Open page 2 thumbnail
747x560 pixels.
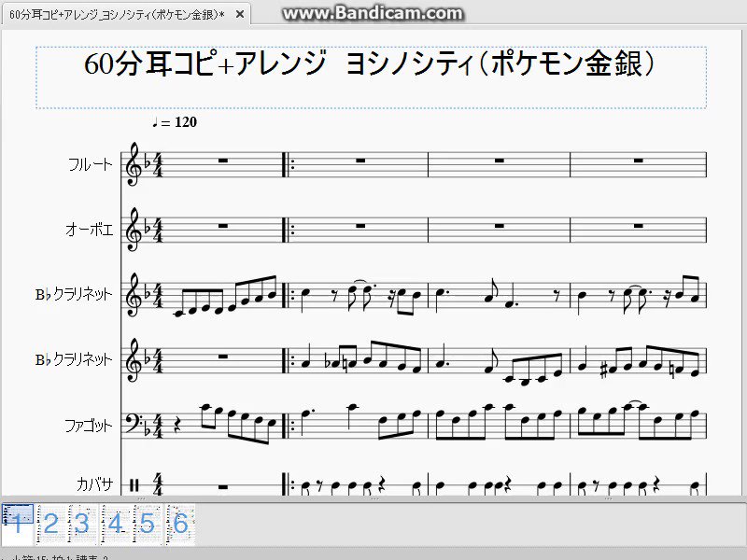coord(50,524)
